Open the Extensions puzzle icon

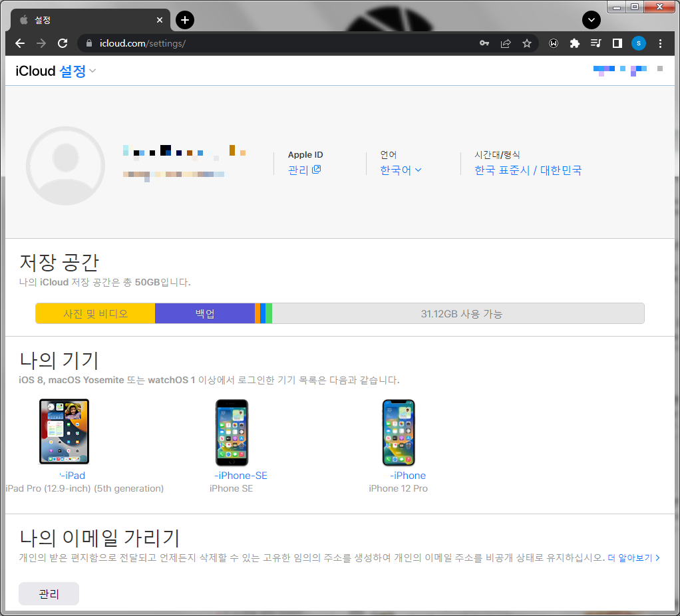[575, 43]
